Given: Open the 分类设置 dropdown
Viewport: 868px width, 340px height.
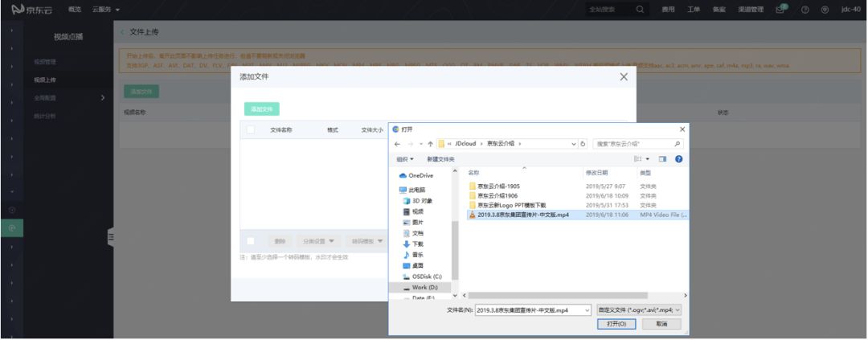Looking at the screenshot, I should 318,241.
